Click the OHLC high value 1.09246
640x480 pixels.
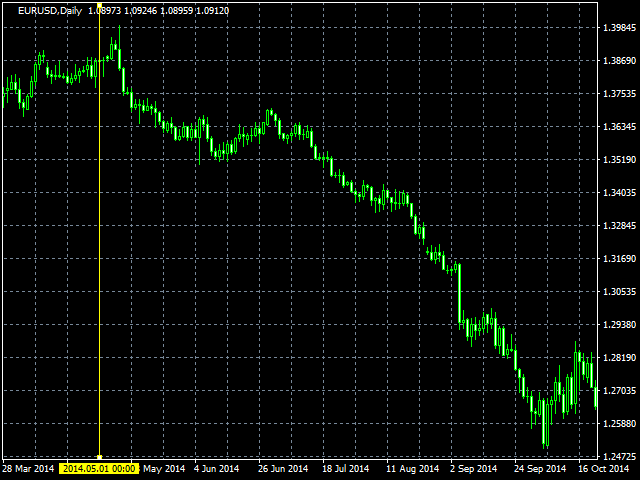coord(140,11)
